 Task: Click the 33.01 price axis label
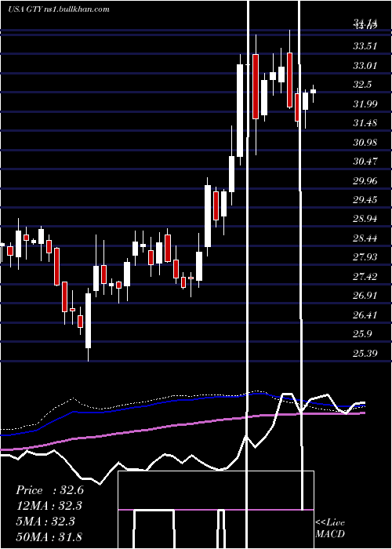click(x=365, y=65)
